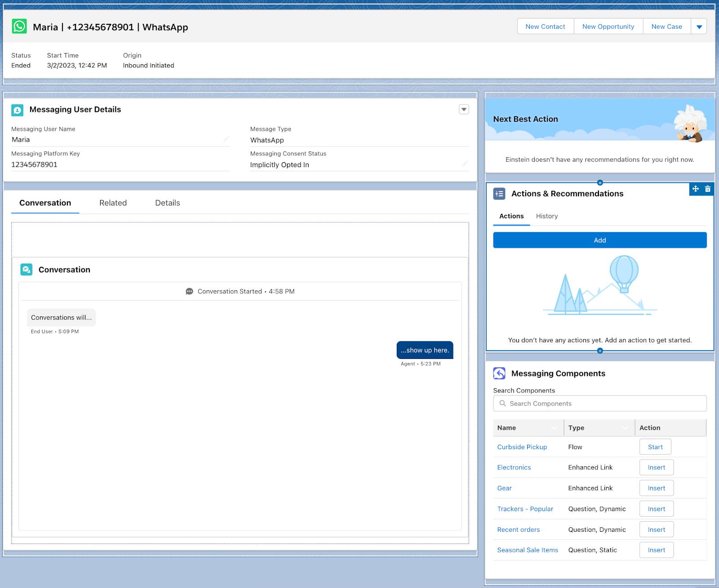Open the dropdown next to New Case

(x=699, y=27)
